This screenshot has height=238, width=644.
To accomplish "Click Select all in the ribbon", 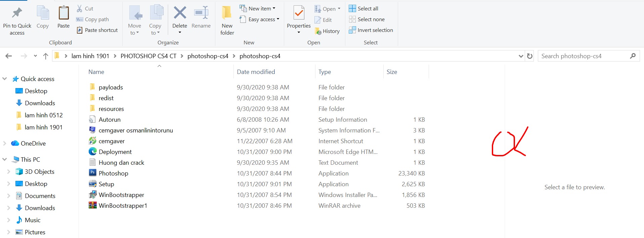I will 363,9.
